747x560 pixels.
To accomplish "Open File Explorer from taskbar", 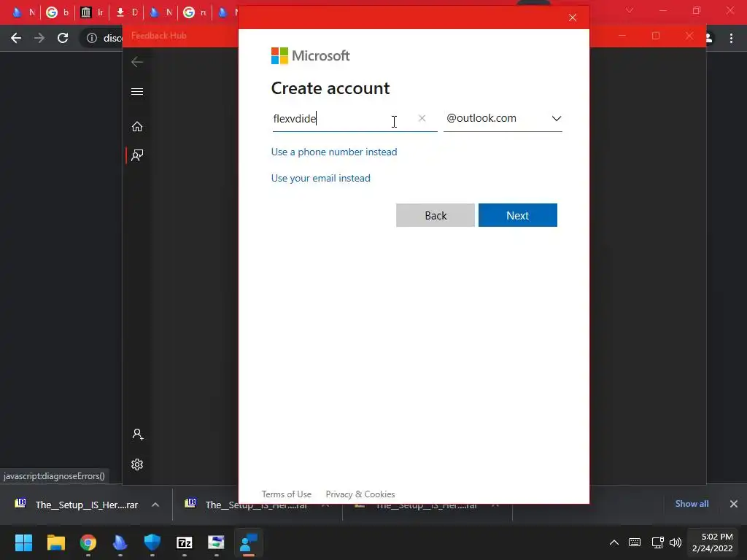I will tap(55, 542).
